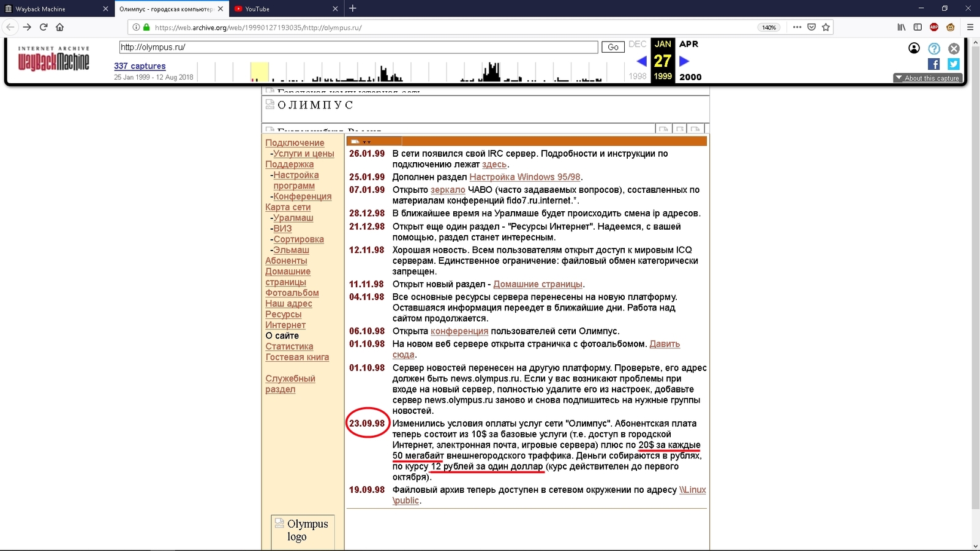The image size is (980, 551).
Task: Close the Олимпус tab
Action: (221, 9)
